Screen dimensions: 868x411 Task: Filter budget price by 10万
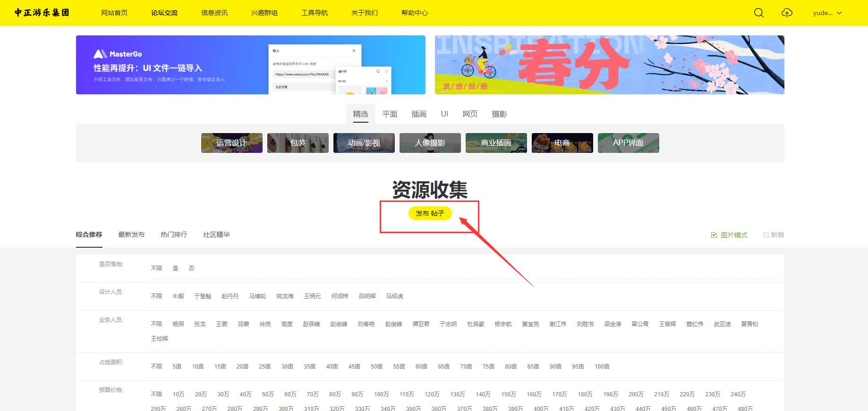pyautogui.click(x=179, y=394)
